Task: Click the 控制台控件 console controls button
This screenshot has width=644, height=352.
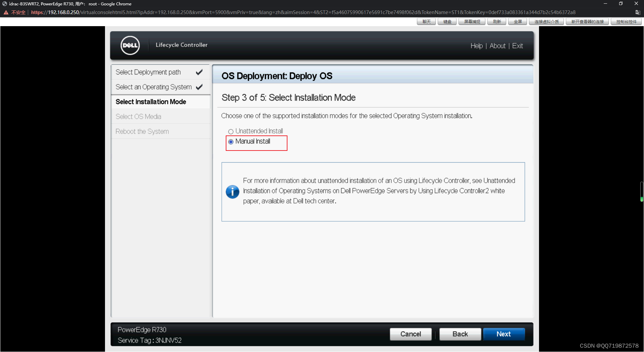Action: (626, 21)
